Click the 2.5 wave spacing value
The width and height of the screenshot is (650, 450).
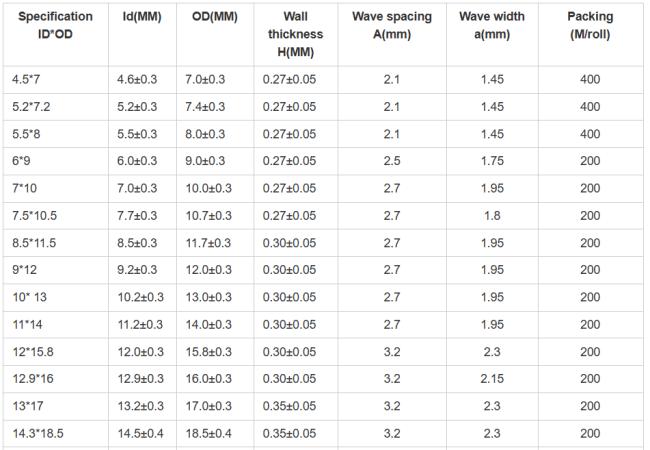pyautogui.click(x=392, y=160)
